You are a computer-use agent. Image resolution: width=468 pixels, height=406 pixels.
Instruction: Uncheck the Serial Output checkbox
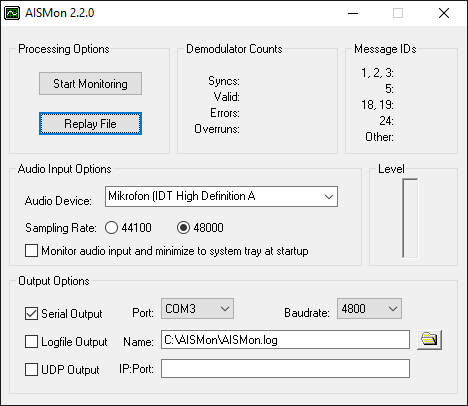point(31,314)
